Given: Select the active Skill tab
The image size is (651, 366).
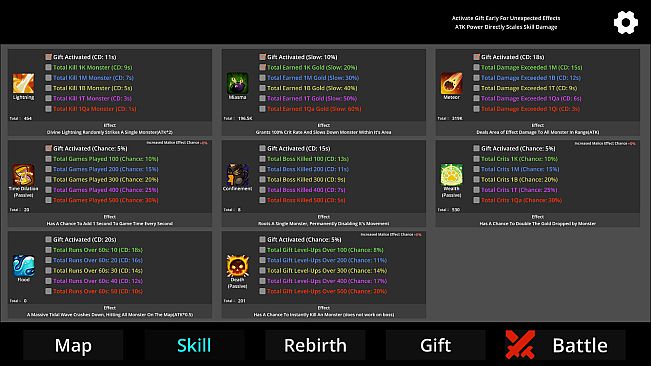Looking at the screenshot, I should pyautogui.click(x=194, y=345).
